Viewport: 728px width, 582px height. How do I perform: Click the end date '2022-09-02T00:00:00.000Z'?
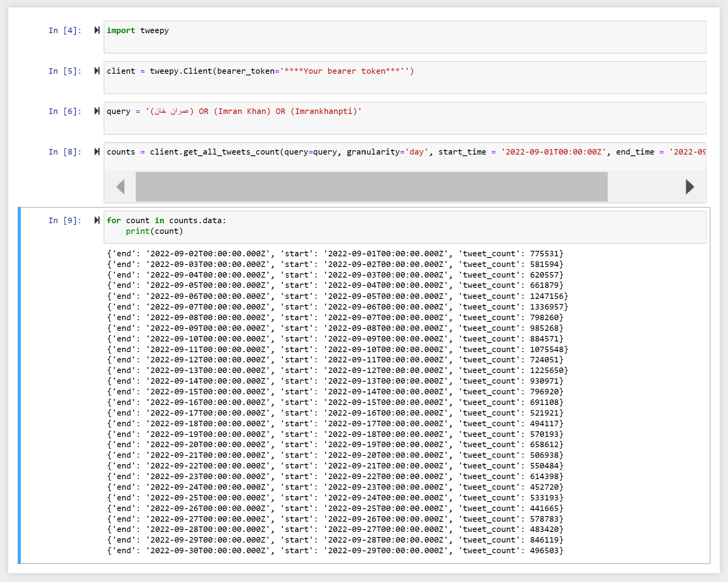(208, 254)
